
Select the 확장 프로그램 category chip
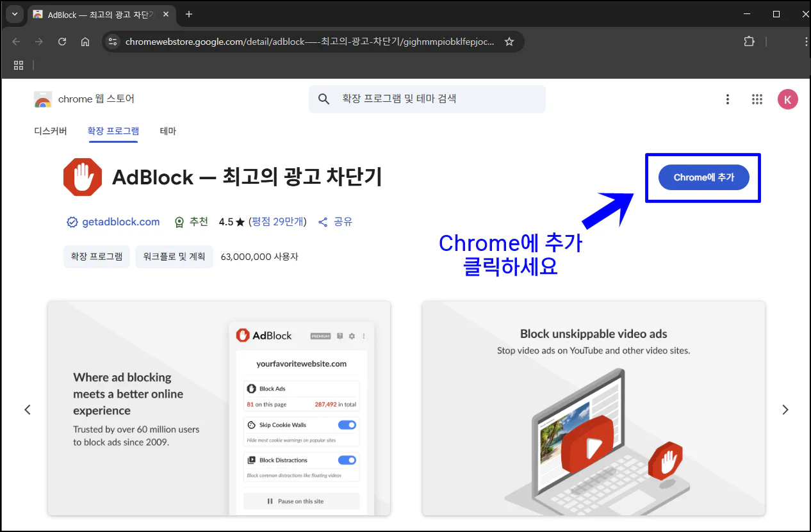point(97,257)
